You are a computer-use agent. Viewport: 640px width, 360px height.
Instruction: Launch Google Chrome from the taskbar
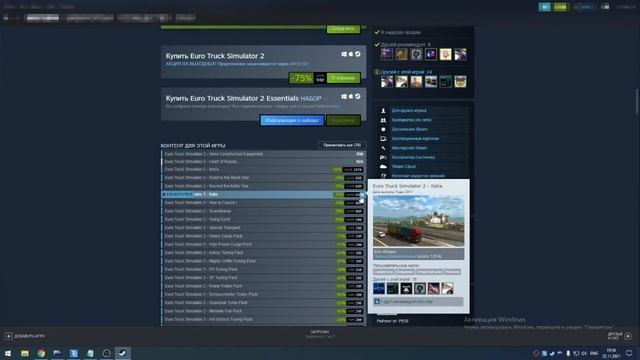(x=41, y=353)
